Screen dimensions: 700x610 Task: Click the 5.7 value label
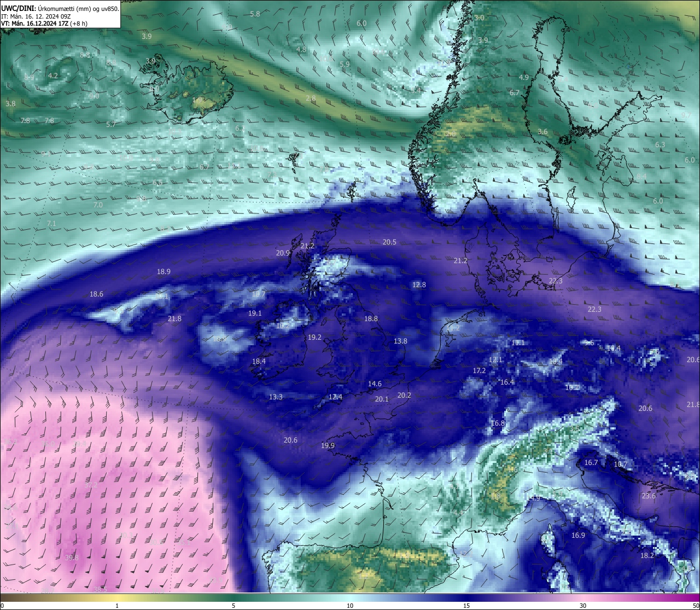[x=111, y=124]
